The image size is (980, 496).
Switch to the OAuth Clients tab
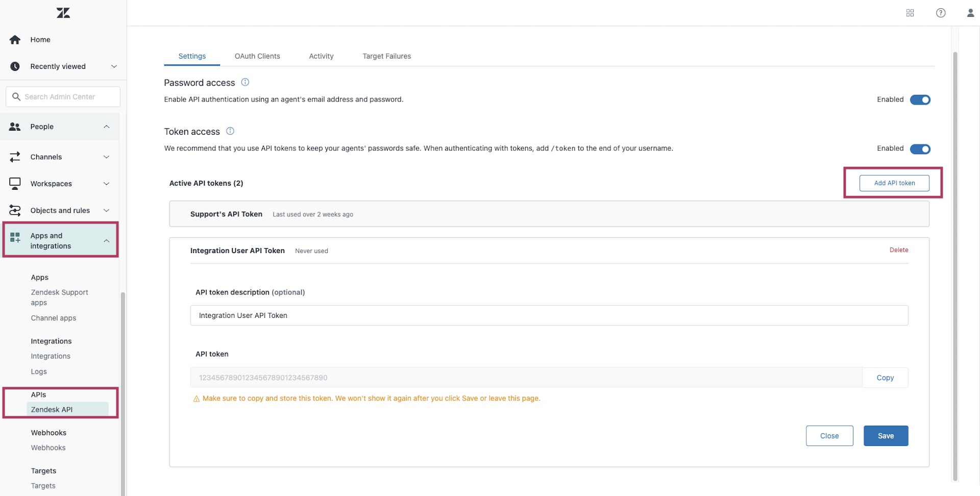[x=257, y=56]
